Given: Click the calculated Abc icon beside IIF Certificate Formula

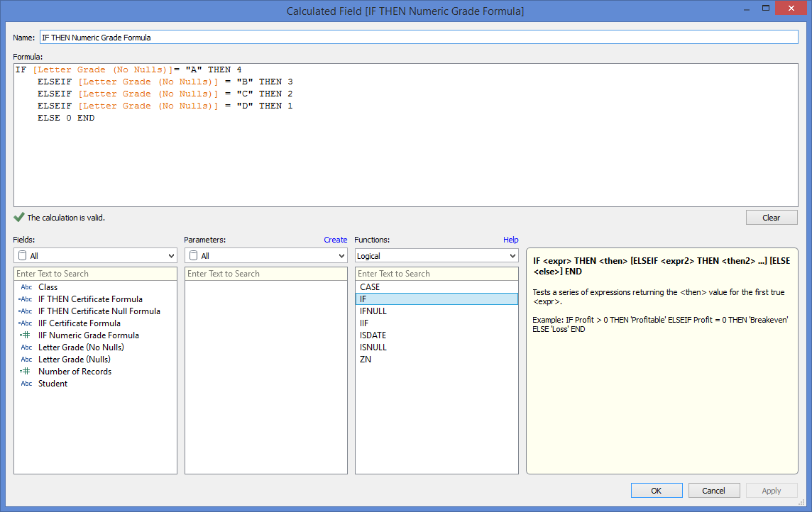Looking at the screenshot, I should coord(26,323).
